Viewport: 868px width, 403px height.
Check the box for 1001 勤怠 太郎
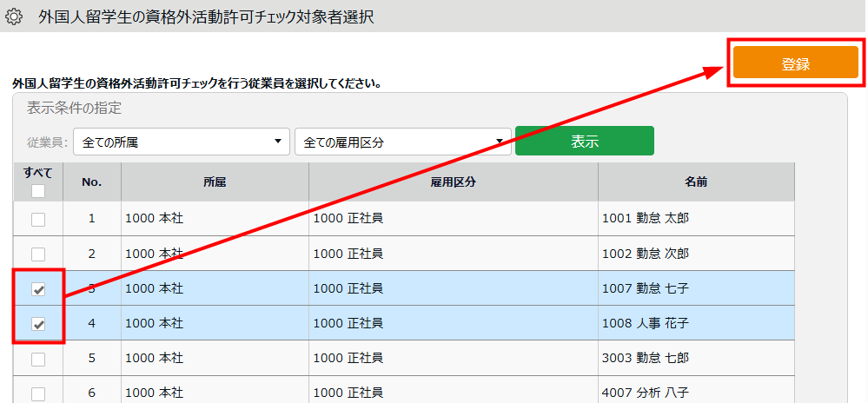click(38, 219)
